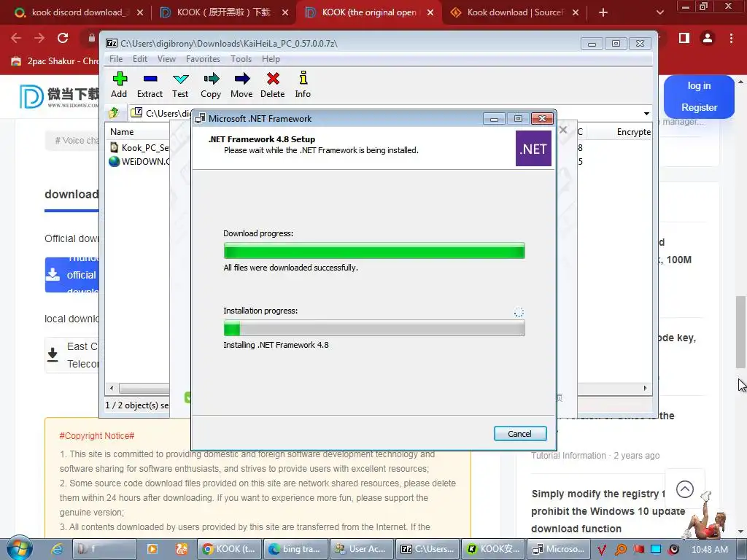
Task: Click the taskbar clock showing 10:48 AM
Action: 709,550
